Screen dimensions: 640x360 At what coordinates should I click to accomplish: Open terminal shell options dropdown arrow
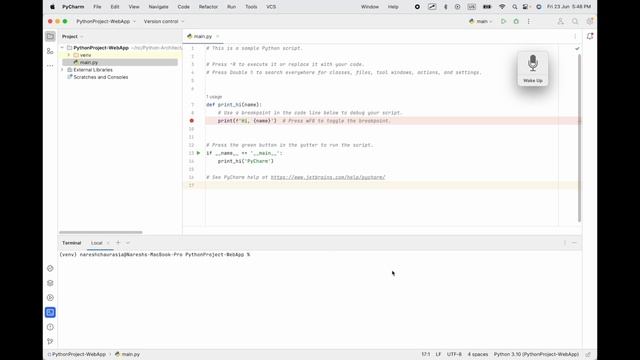click(x=128, y=243)
